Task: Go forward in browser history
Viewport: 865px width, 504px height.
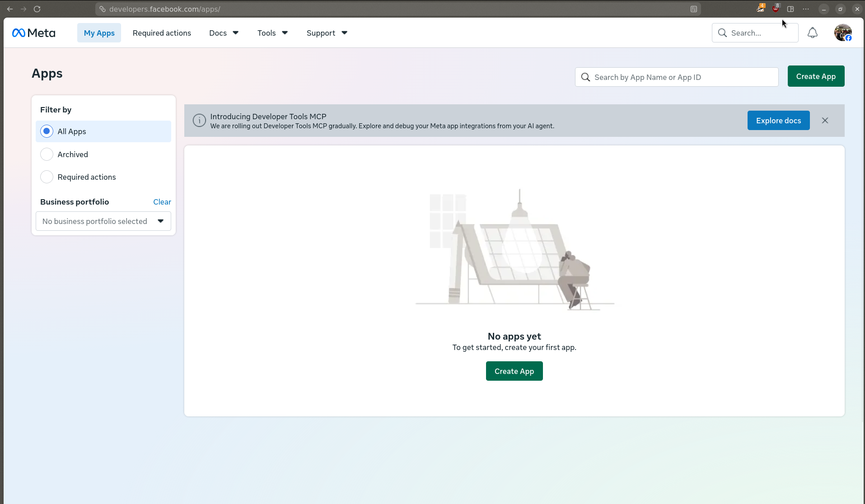Action: point(23,9)
